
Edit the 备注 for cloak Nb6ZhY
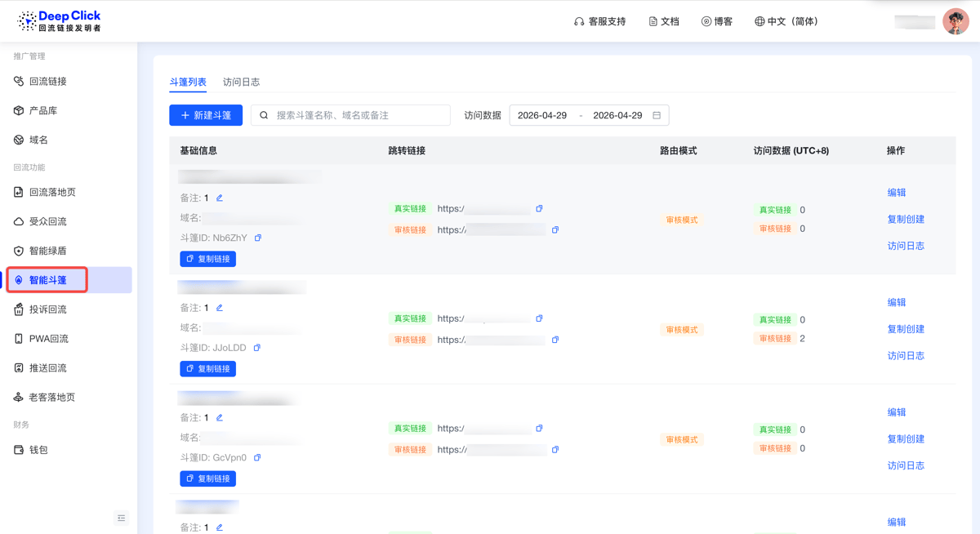[220, 198]
